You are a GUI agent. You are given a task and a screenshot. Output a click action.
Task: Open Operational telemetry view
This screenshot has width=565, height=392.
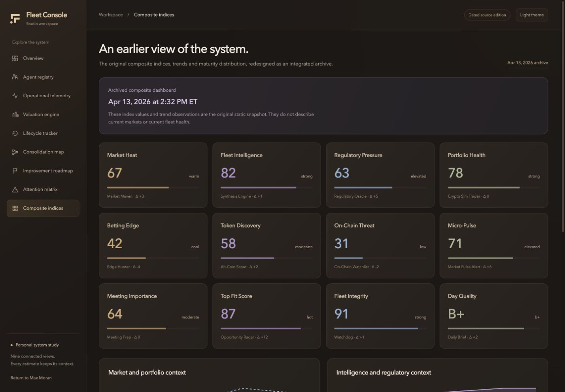43,96
